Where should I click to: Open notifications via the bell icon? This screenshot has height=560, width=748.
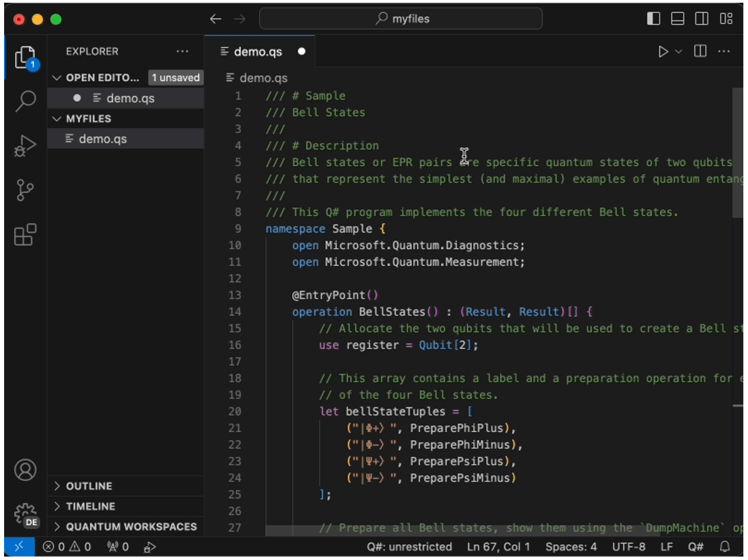click(724, 546)
